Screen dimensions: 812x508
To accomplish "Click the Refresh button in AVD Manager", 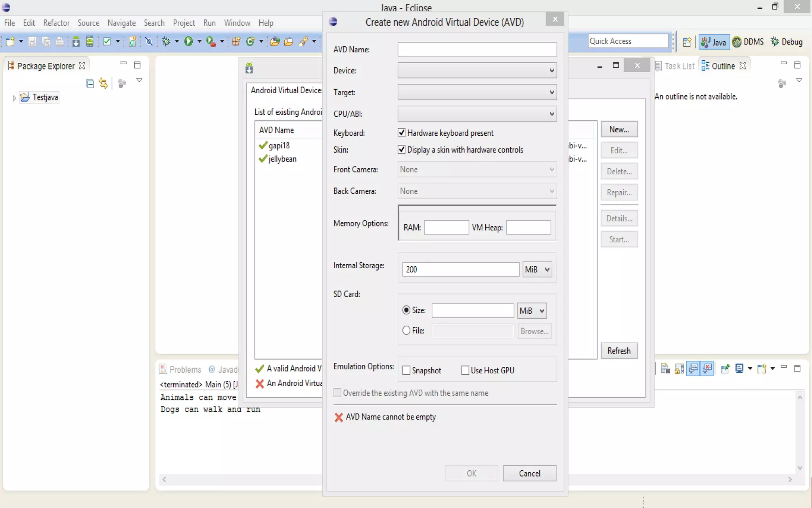I will pyautogui.click(x=619, y=351).
